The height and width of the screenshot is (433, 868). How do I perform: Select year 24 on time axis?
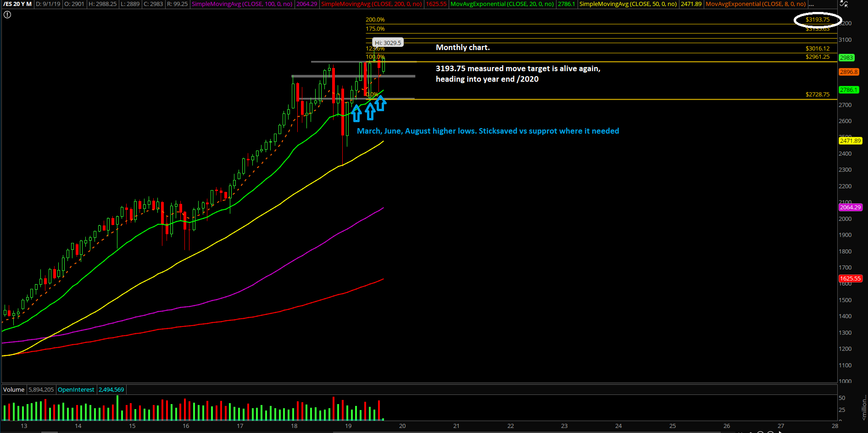(618, 426)
